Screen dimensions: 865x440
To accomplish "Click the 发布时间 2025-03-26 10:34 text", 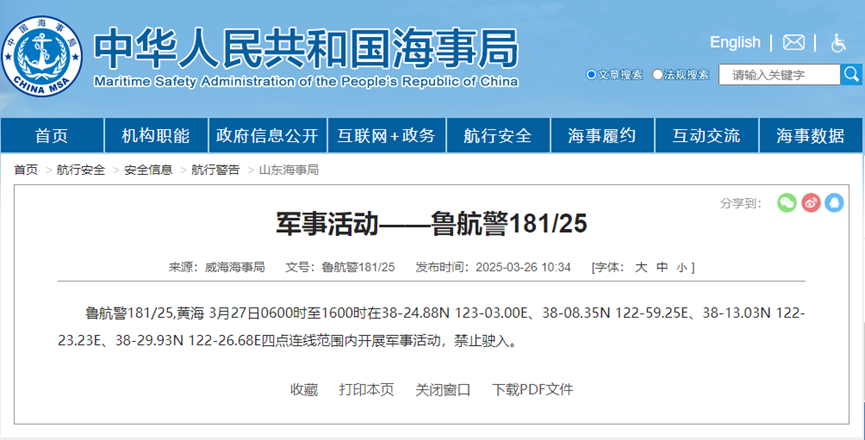I will [x=493, y=267].
